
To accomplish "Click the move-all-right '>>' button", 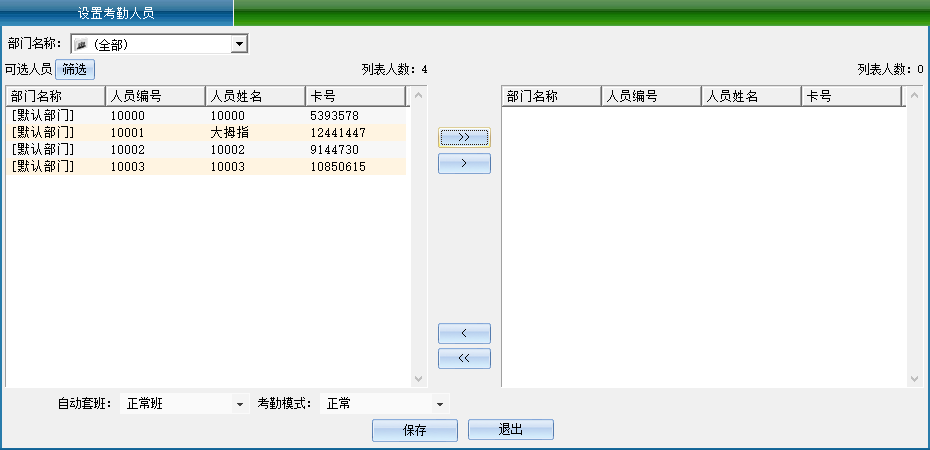I will pyautogui.click(x=464, y=138).
